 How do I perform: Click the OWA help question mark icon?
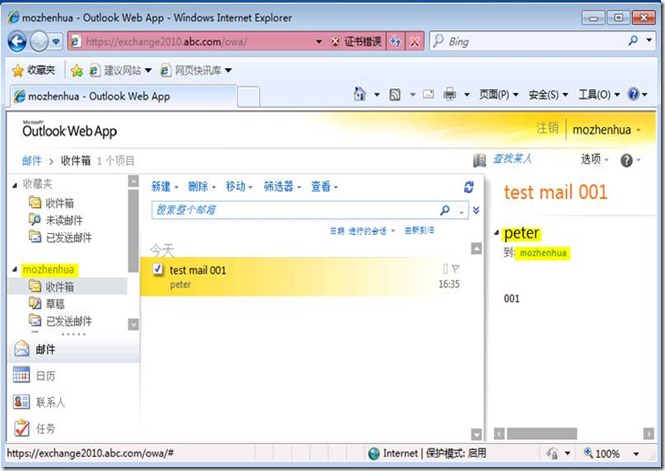(626, 160)
